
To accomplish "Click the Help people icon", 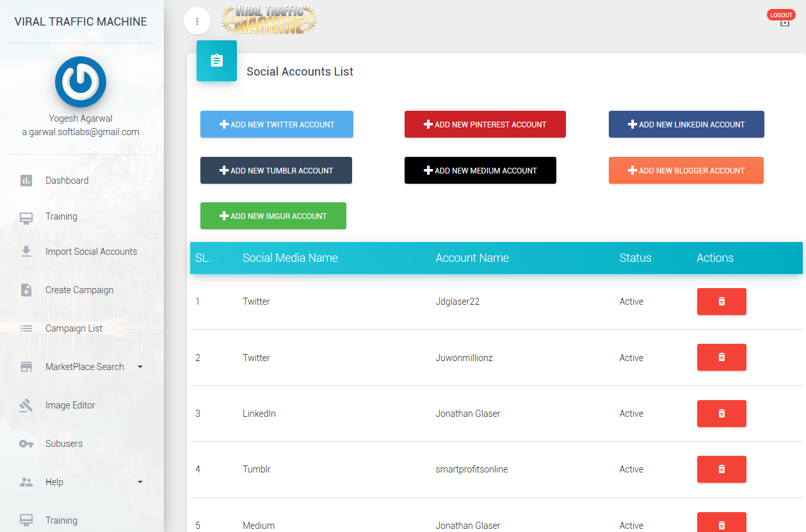I will click(x=26, y=482).
